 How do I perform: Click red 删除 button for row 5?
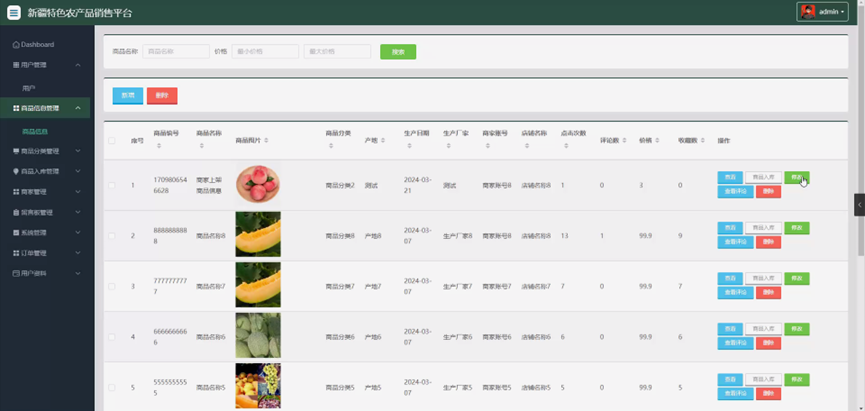(x=768, y=394)
